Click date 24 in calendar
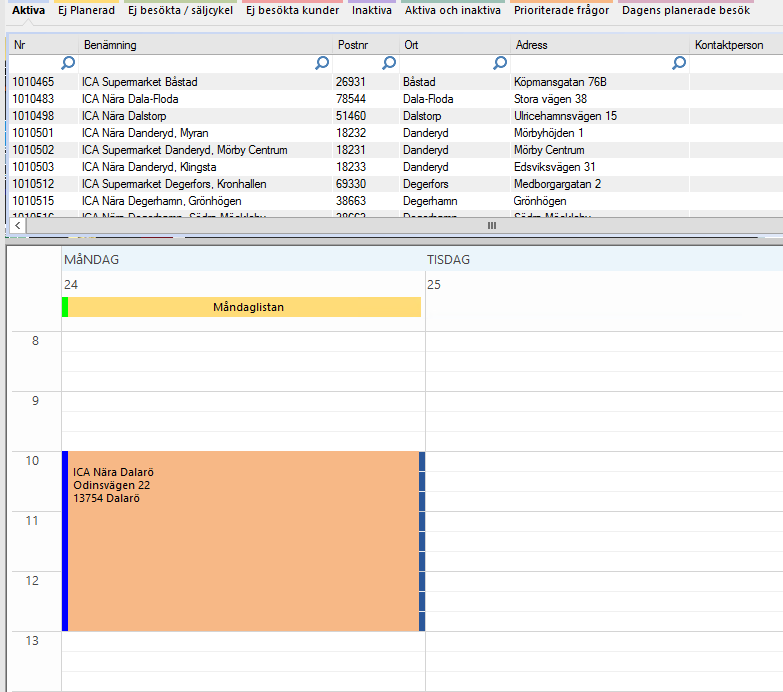 coord(71,285)
